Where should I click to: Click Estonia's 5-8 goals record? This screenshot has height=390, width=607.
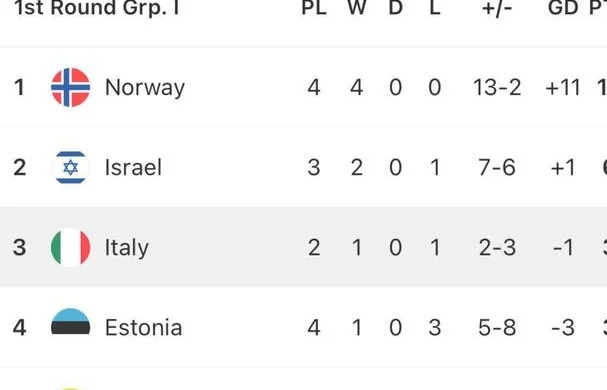[497, 328]
